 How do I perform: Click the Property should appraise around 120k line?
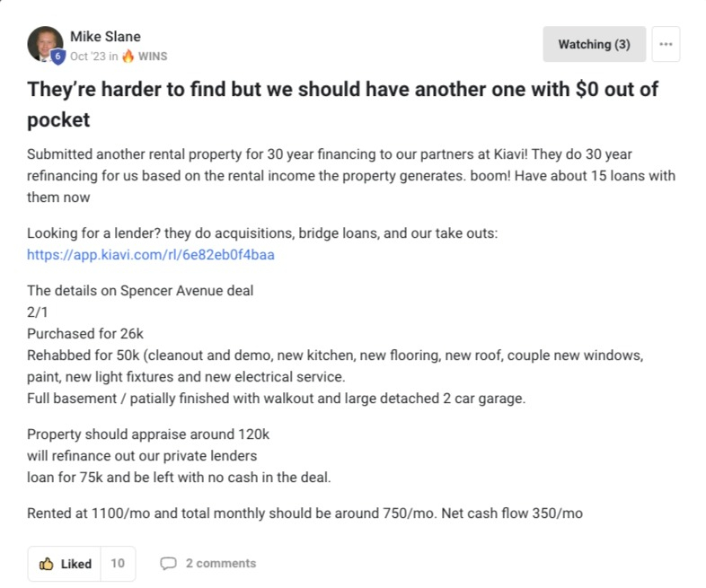click(x=148, y=434)
